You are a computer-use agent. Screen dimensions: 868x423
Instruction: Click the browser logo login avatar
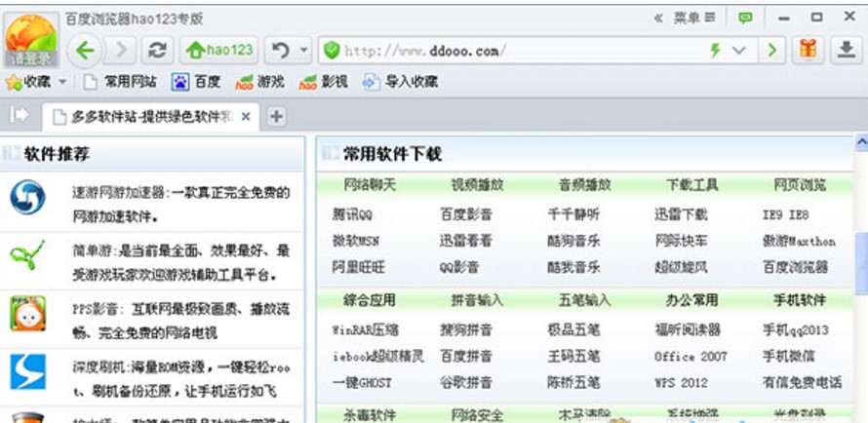tap(31, 40)
